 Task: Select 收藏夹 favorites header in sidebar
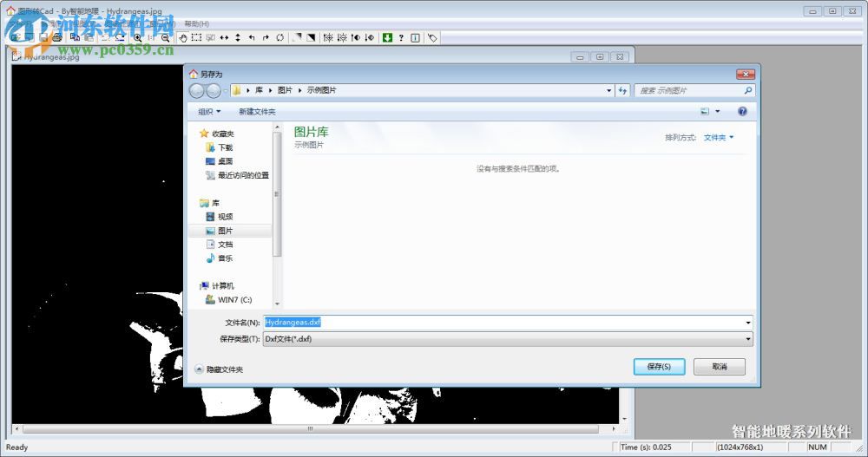[216, 134]
